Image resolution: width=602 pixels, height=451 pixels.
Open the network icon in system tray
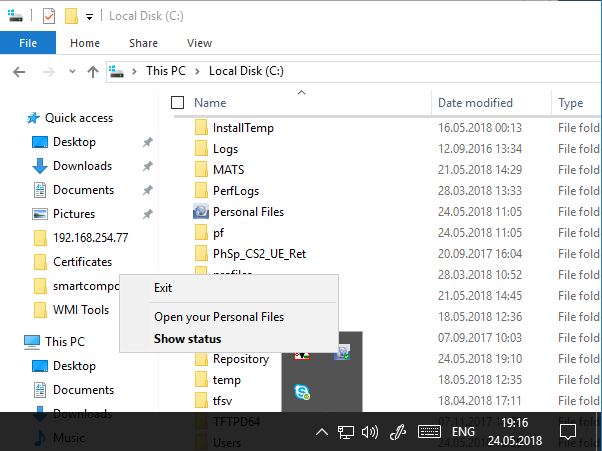(x=345, y=432)
